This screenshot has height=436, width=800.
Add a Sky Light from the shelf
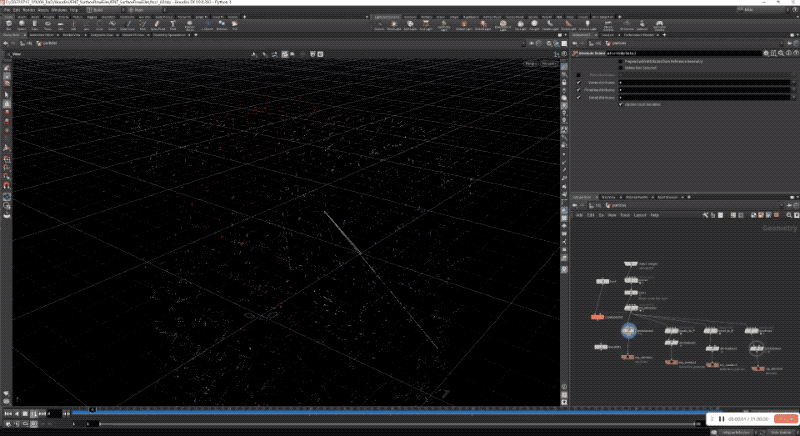tap(520, 23)
